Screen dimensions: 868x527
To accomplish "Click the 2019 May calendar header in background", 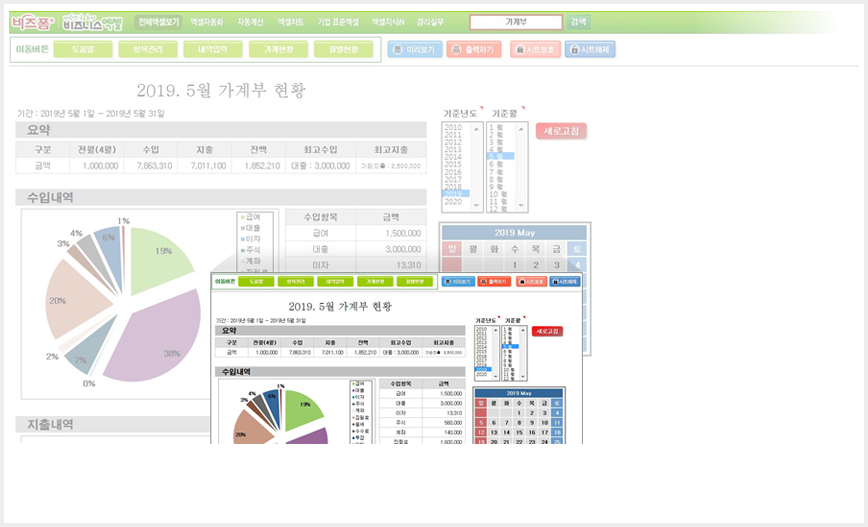I will click(514, 232).
